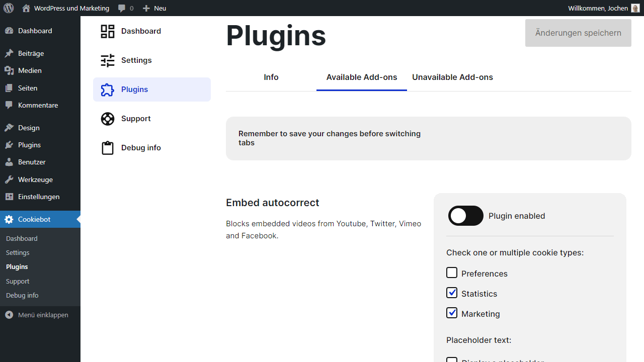Uncheck the Marketing cookie type
Viewport: 644px width, 362px height.
[452, 312]
